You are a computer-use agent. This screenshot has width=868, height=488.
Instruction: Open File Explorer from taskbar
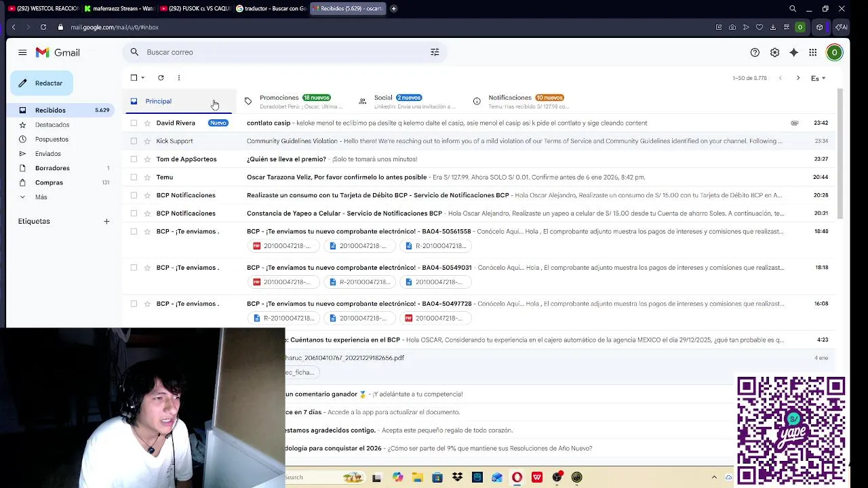coord(418,477)
